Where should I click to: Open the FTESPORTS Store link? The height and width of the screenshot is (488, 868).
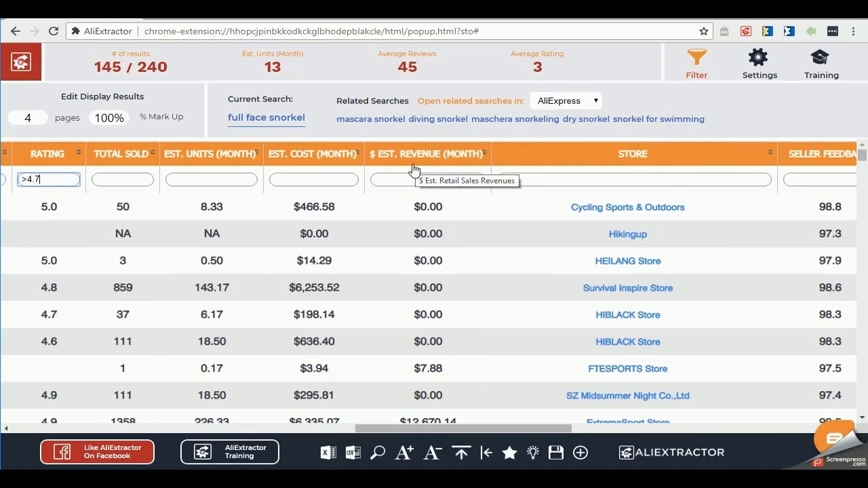click(628, 369)
